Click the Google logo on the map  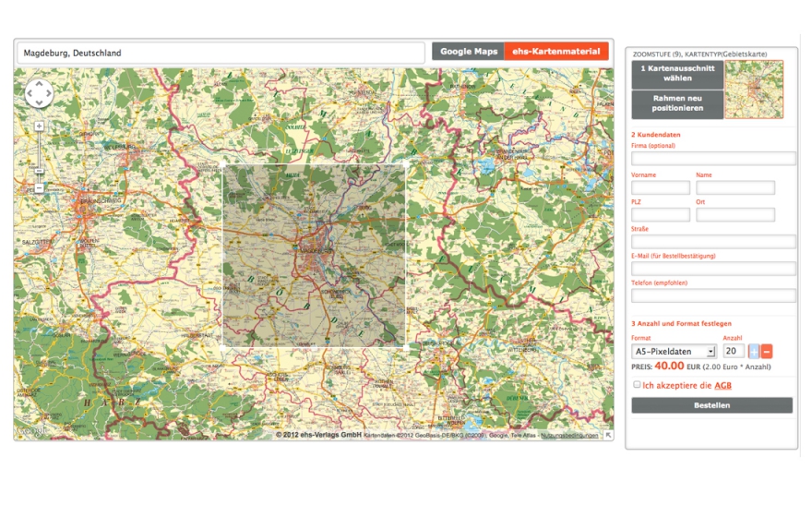pyautogui.click(x=31, y=430)
